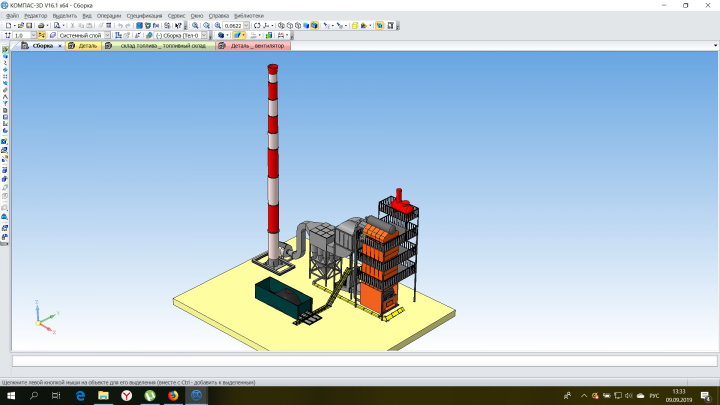Screen dimensions: 720x405
Task: Click the Open file folder icon
Action: click(21, 26)
